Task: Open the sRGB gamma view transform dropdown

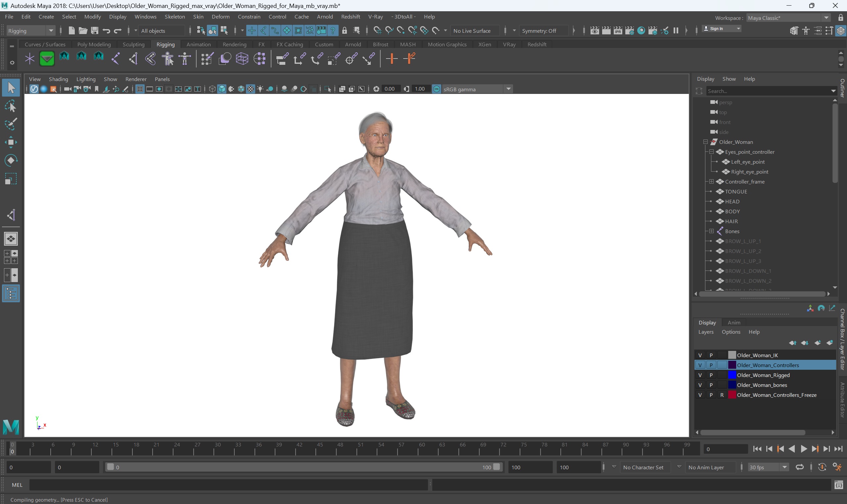Action: click(x=477, y=89)
